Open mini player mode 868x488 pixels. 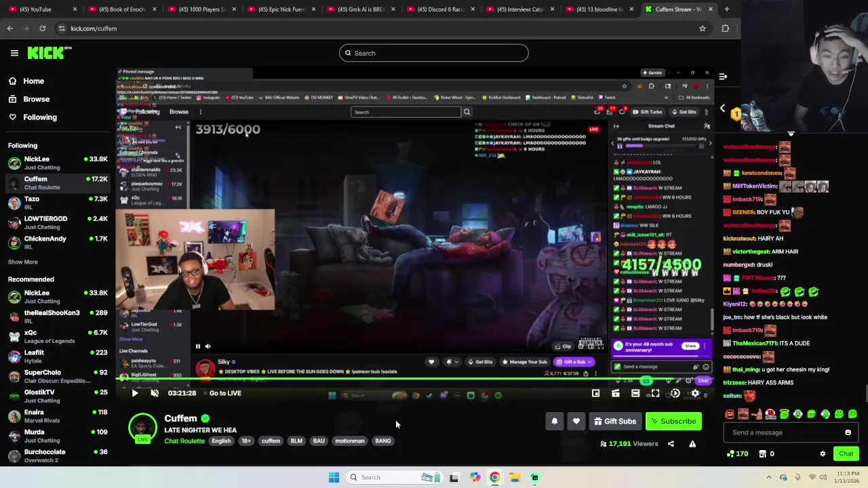click(x=595, y=393)
